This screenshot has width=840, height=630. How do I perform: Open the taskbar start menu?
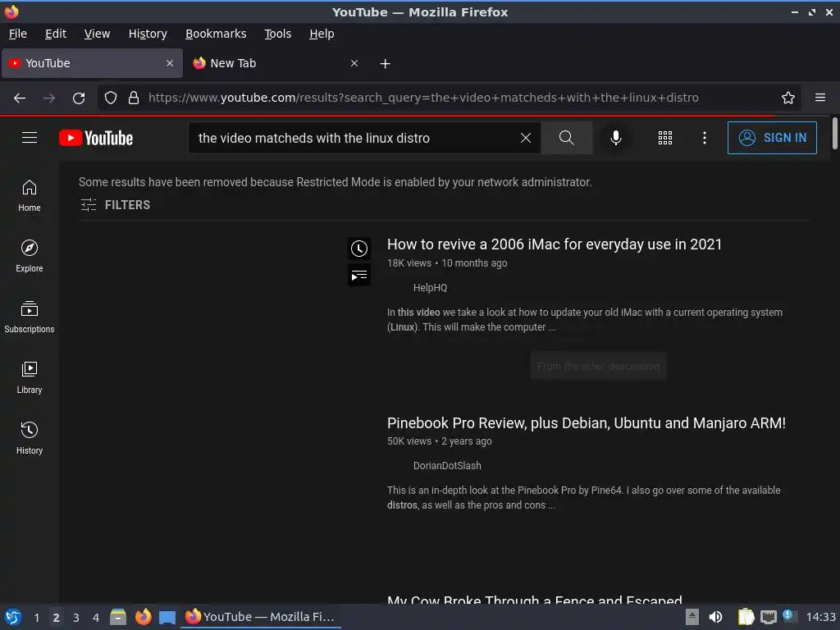[12, 617]
